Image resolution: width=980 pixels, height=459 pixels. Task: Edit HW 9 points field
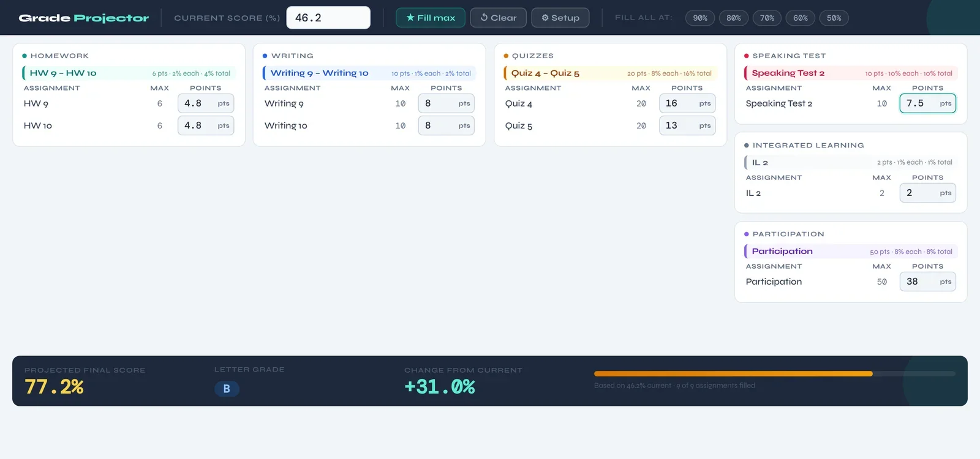click(x=206, y=103)
